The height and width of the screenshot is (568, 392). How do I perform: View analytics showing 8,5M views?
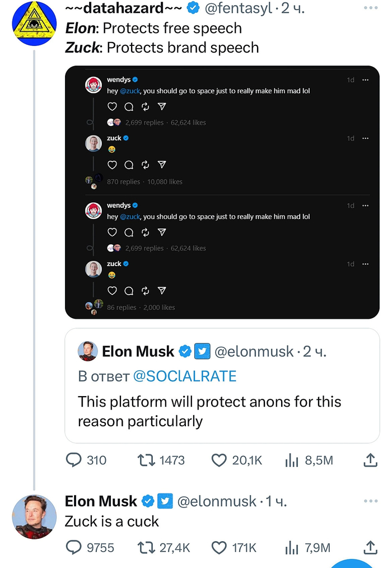(292, 460)
